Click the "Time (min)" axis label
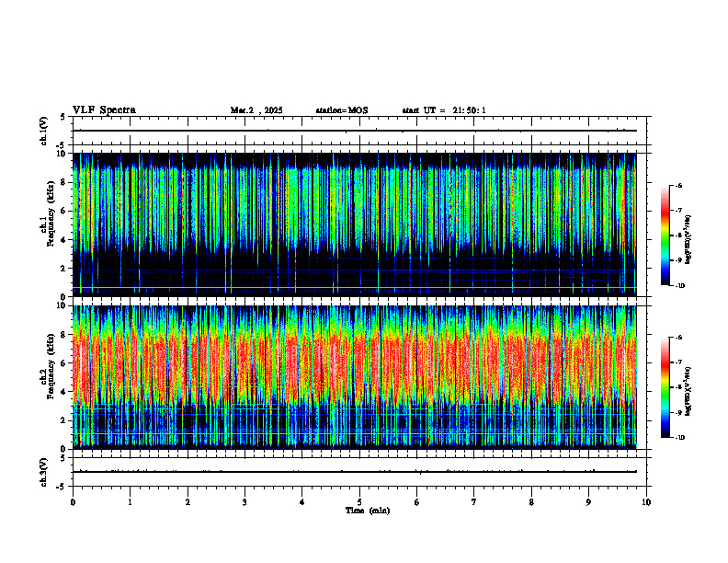Viewport: 728px width, 563px height. click(x=368, y=511)
